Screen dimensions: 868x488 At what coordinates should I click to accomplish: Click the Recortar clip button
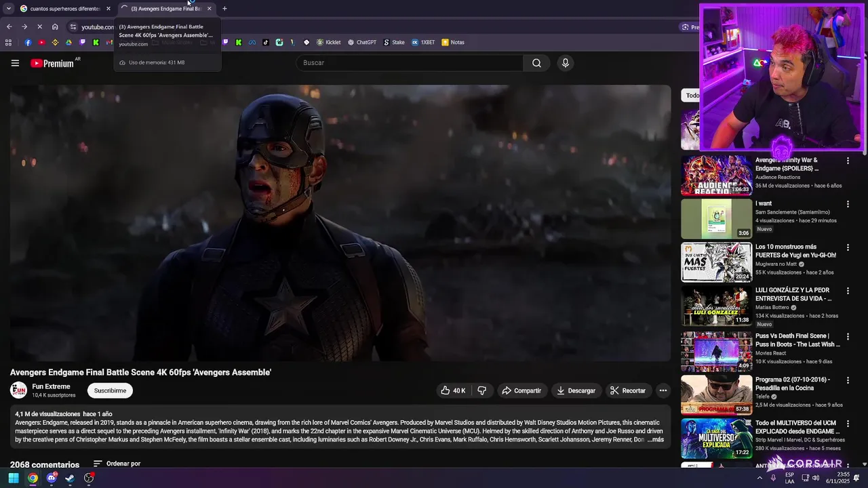627,390
